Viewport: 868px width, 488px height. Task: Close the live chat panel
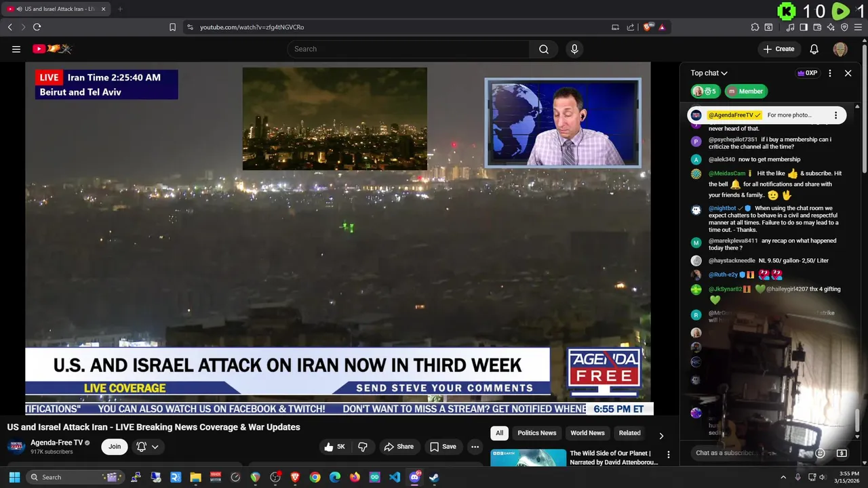click(848, 73)
